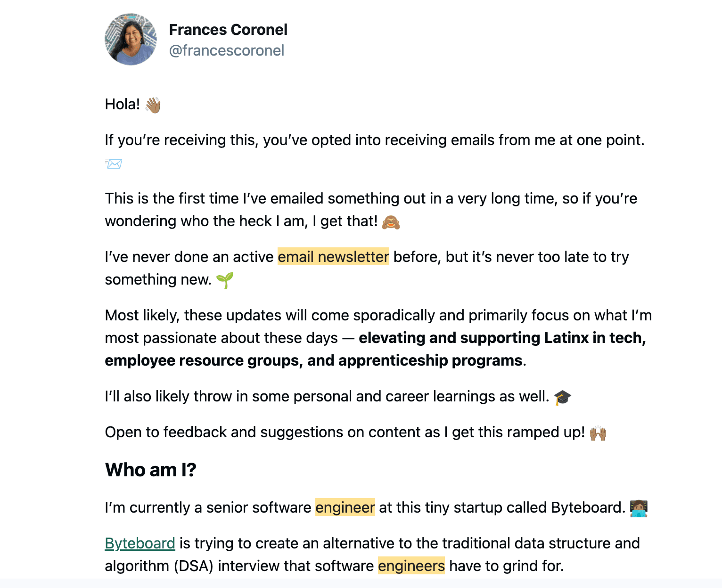The width and height of the screenshot is (722, 588).
Task: Click the technologist emoji after Byteboard
Action: pos(639,508)
